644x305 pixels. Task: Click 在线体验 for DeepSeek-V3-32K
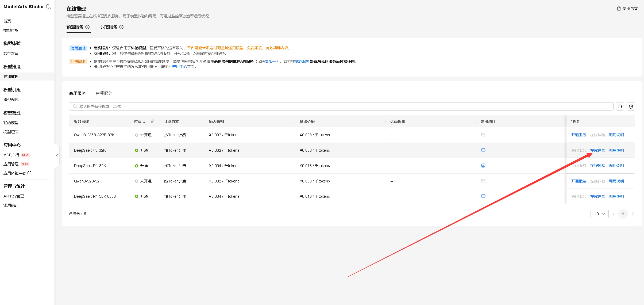coord(597,150)
